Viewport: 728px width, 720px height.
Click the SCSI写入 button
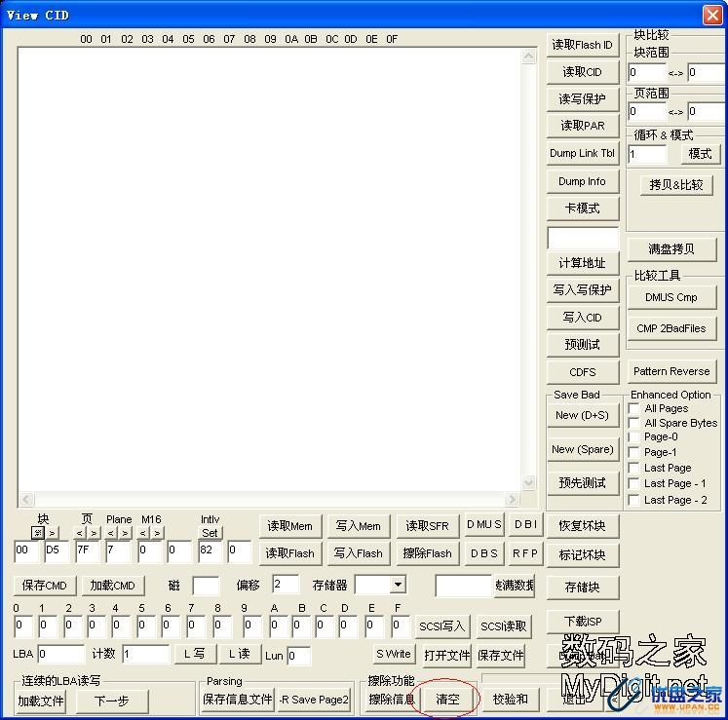coord(442,626)
